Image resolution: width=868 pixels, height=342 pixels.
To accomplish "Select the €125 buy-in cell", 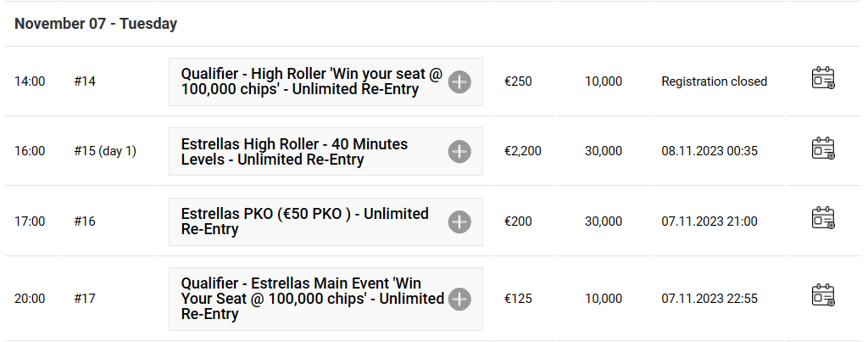I will click(x=518, y=299).
